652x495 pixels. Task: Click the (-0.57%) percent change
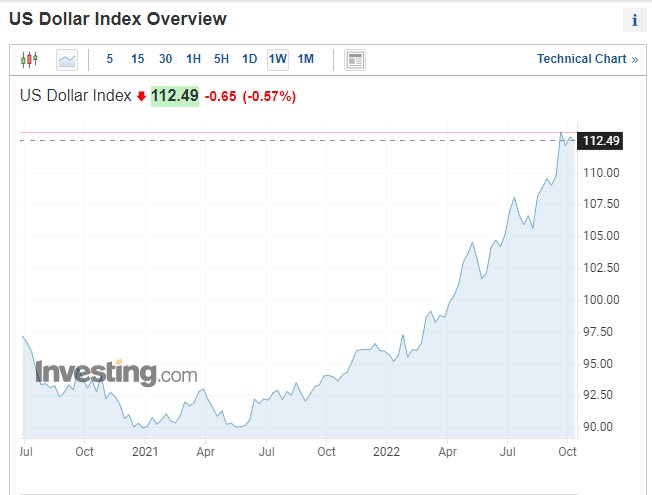point(269,97)
